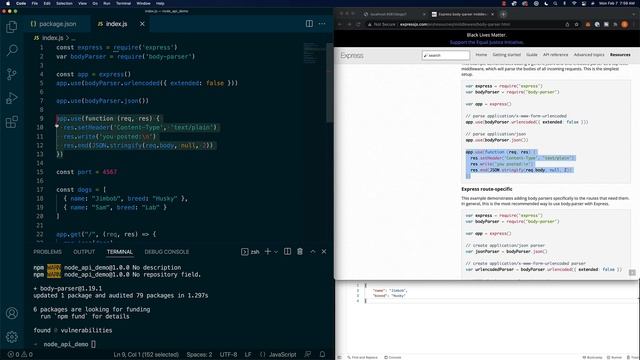Focus the Express site search field
This screenshot has width=640, height=360.
[446, 55]
